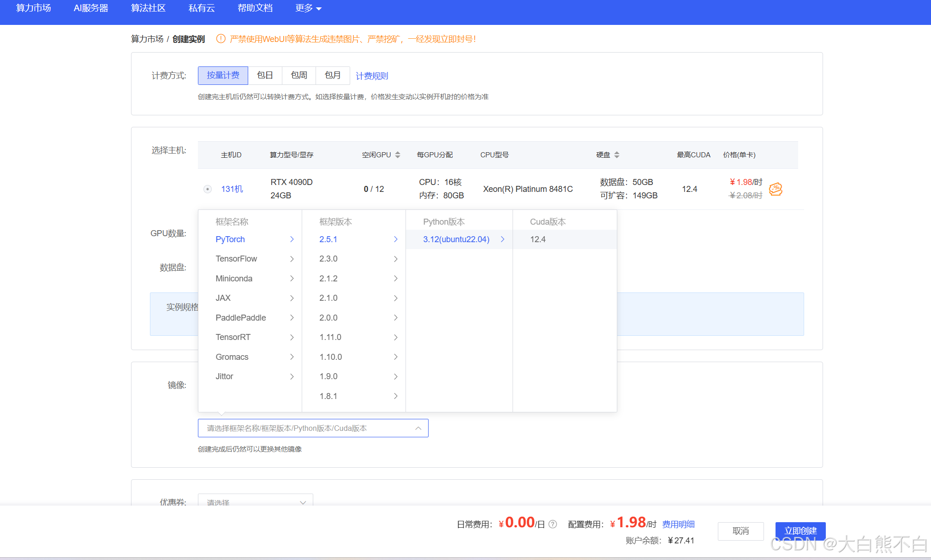Collapse the image selection dropdown field
The height and width of the screenshot is (560, 931).
click(x=313, y=428)
